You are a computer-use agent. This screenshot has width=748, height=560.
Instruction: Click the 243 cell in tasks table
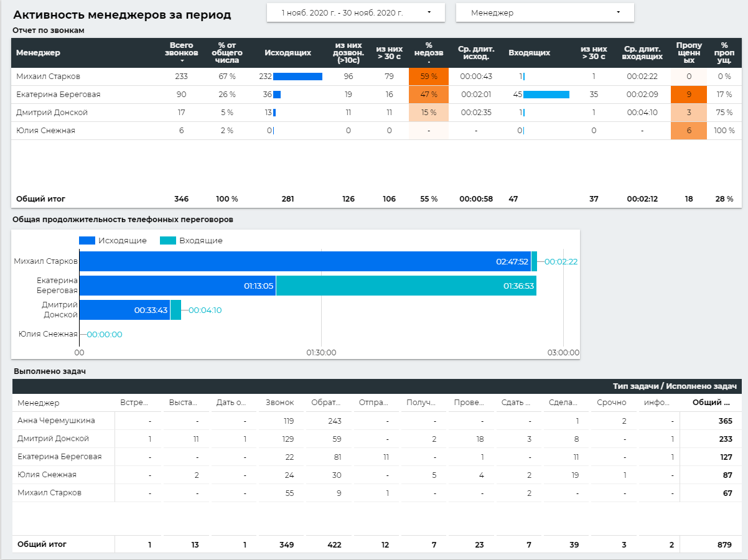[334, 421]
